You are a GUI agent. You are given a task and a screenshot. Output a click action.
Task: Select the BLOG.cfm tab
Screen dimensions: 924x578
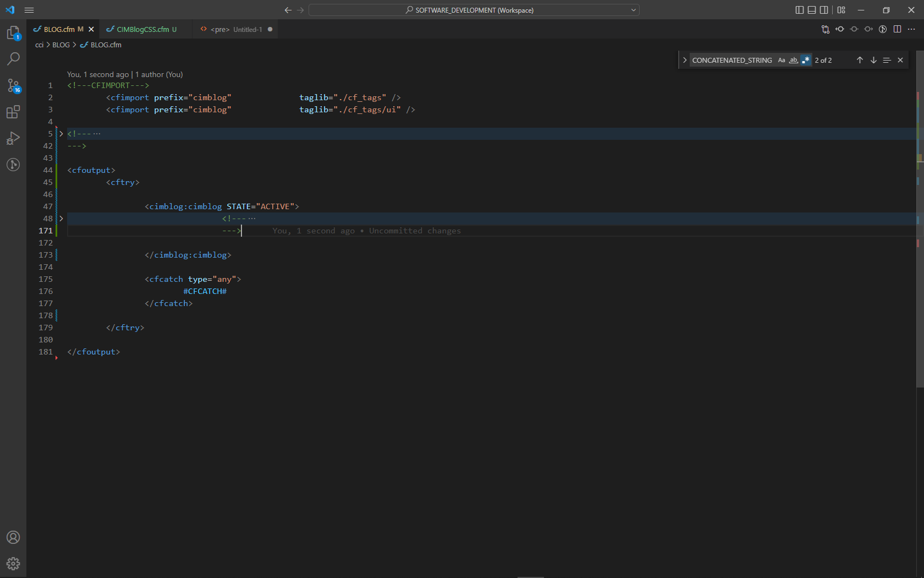point(59,29)
